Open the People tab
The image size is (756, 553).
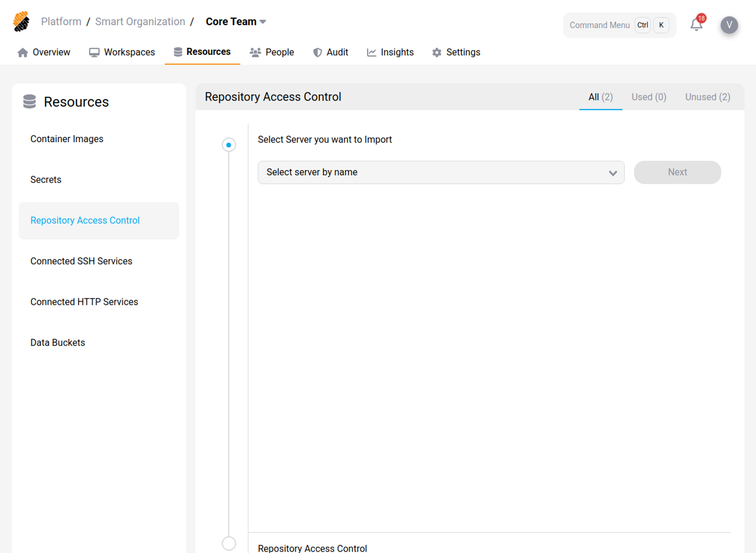[x=272, y=53]
